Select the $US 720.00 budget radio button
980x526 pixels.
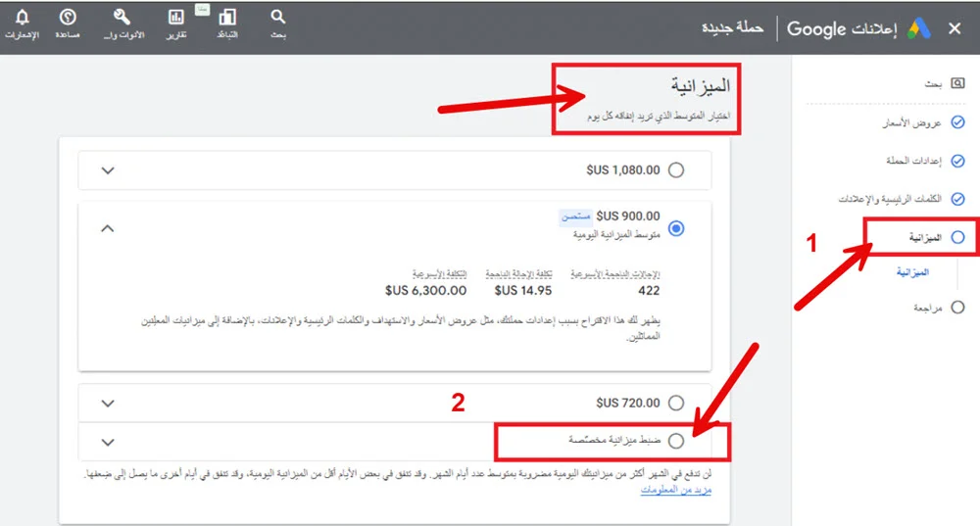[x=676, y=403]
